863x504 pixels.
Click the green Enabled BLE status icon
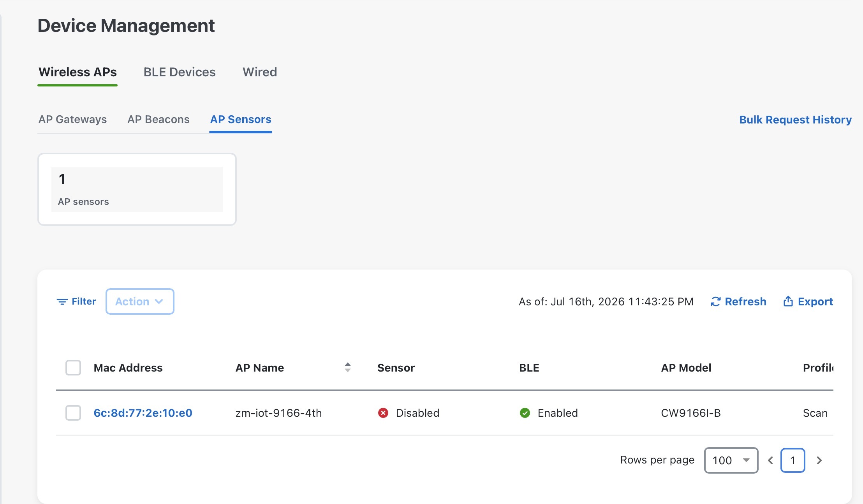[x=525, y=413]
